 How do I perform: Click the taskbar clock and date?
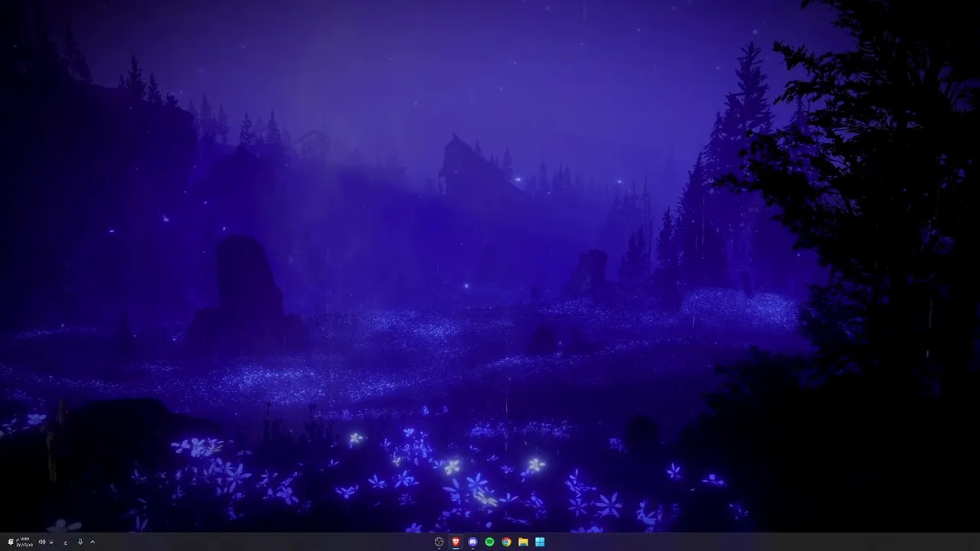(24, 542)
